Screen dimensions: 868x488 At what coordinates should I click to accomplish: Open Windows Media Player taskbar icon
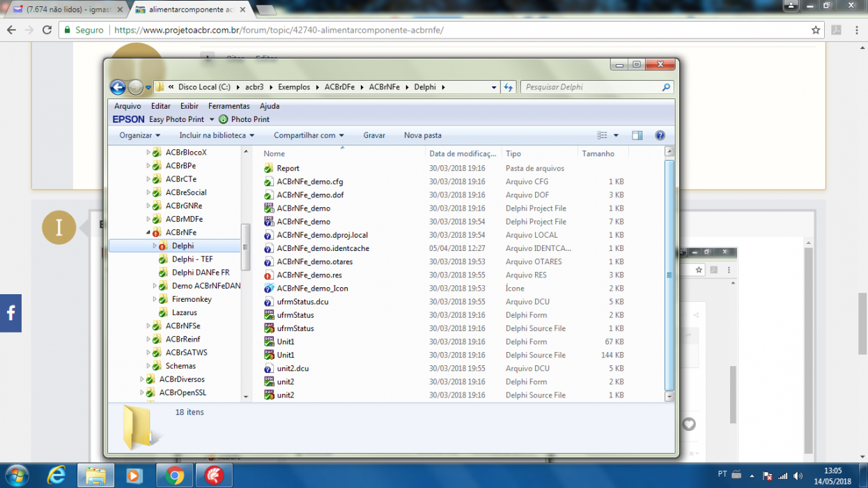click(x=134, y=475)
